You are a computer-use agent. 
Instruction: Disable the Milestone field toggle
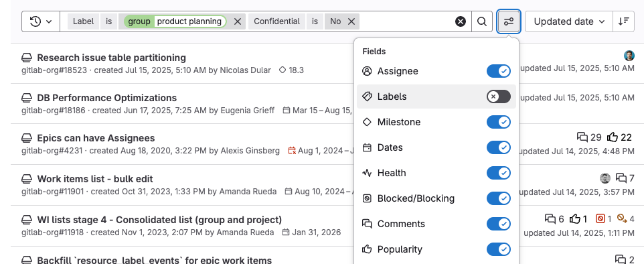point(499,122)
